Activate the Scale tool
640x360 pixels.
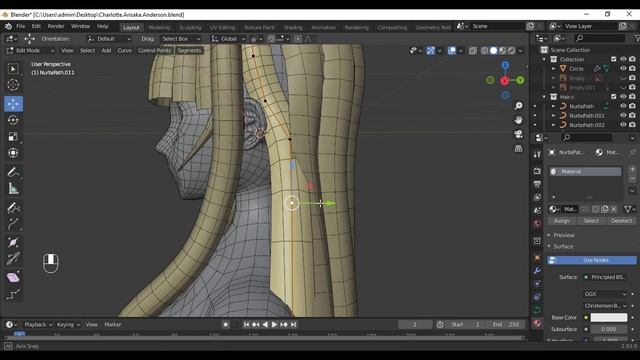tap(13, 137)
